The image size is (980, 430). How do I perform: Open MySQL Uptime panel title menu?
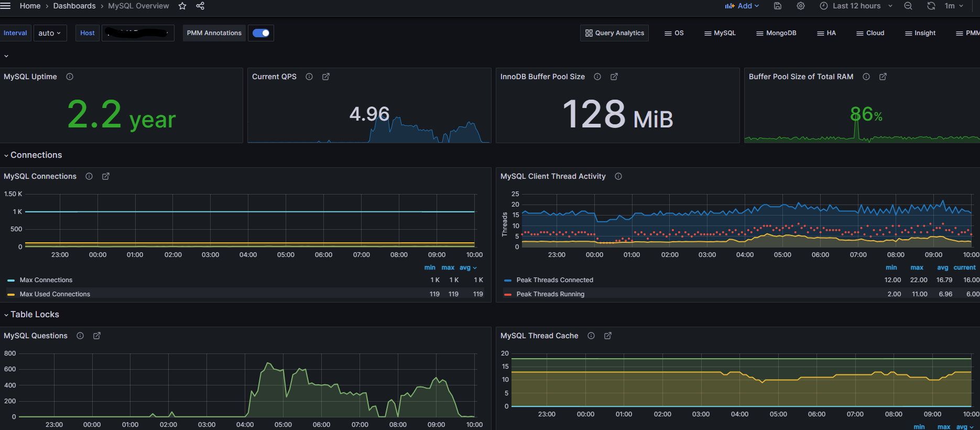click(30, 77)
